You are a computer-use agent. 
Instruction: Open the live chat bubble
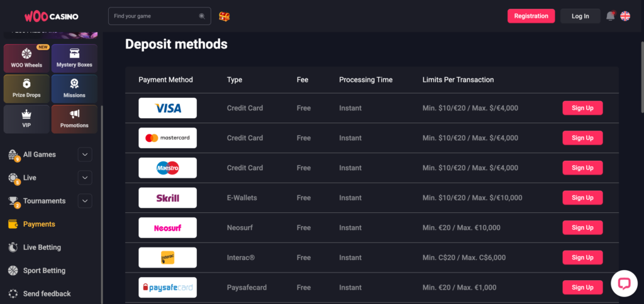coord(625,283)
